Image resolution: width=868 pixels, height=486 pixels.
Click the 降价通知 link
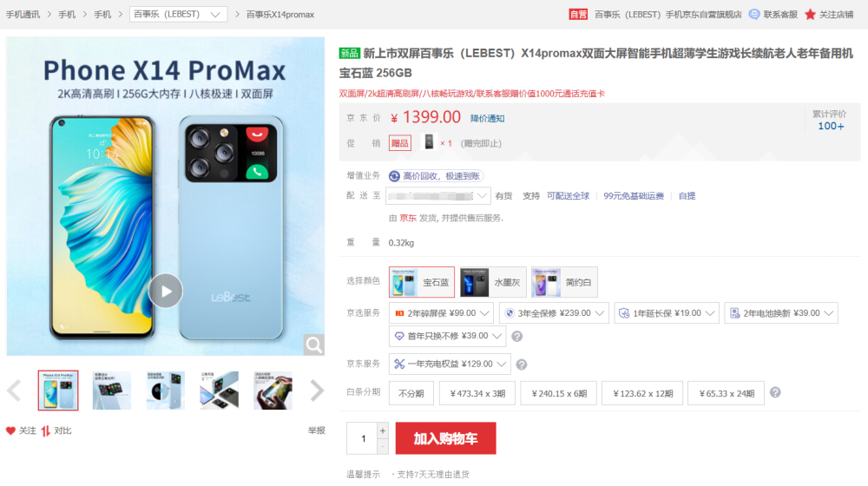[x=487, y=118]
